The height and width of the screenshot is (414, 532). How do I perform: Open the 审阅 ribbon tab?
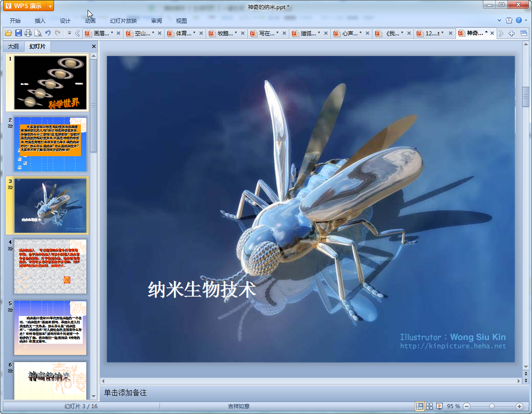click(x=156, y=21)
